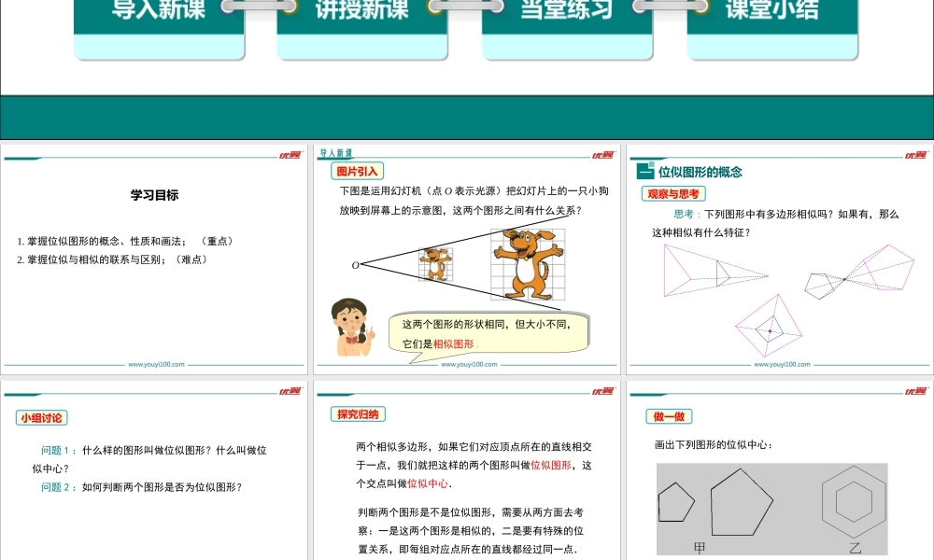Screen dimensions: 934x560
Task: Click the 图片引入 label tag
Action: click(x=358, y=172)
